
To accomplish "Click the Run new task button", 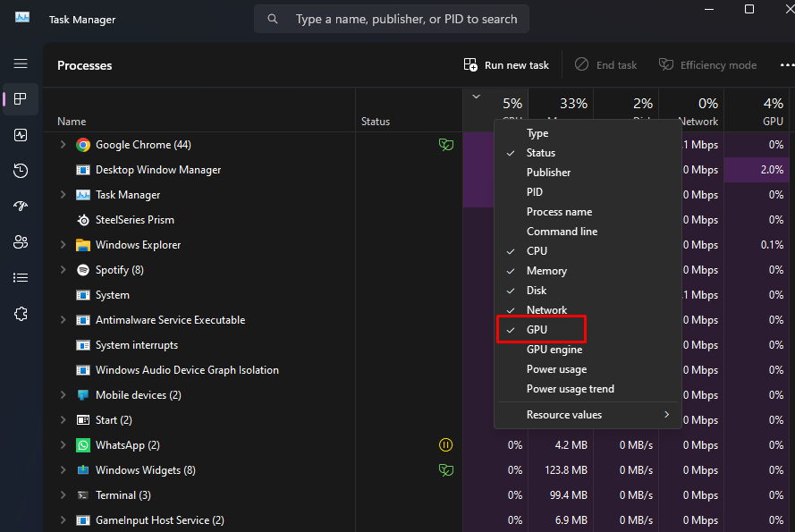I will [506, 65].
